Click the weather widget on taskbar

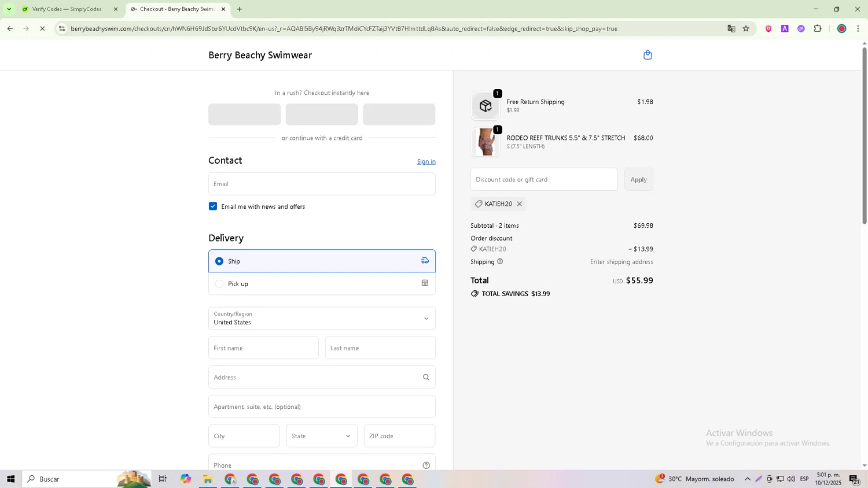(x=694, y=479)
